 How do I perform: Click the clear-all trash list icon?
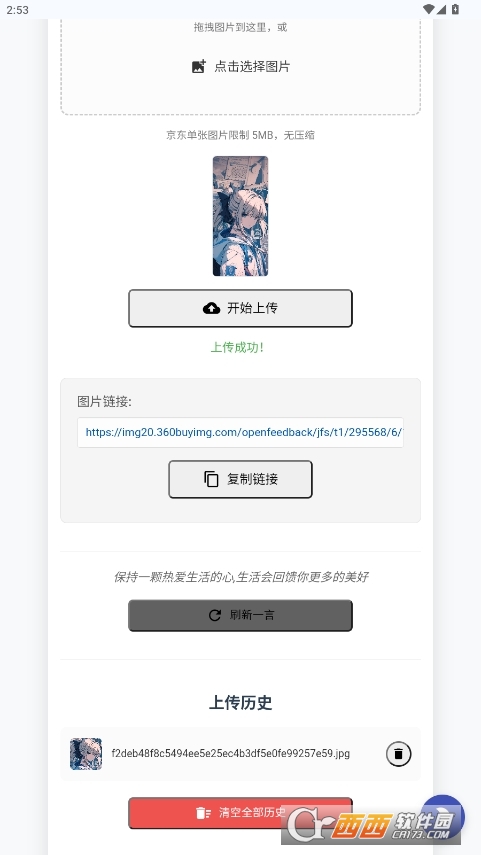(x=203, y=813)
